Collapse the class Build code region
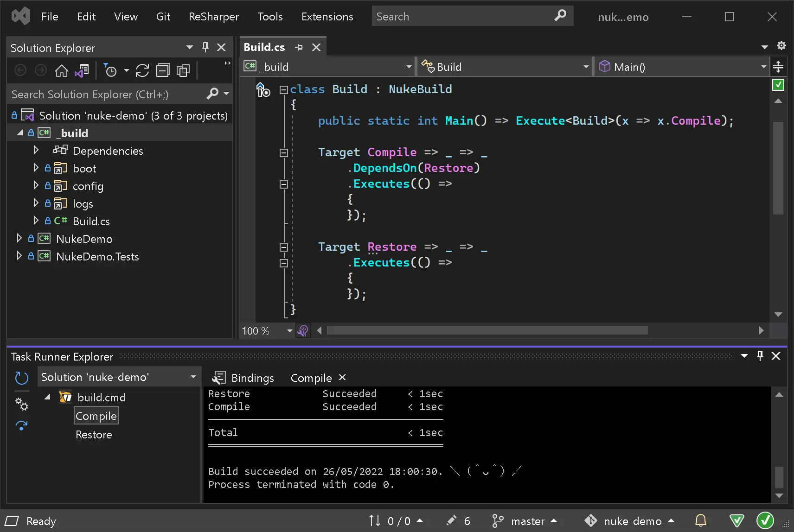794x532 pixels. pyautogui.click(x=284, y=89)
